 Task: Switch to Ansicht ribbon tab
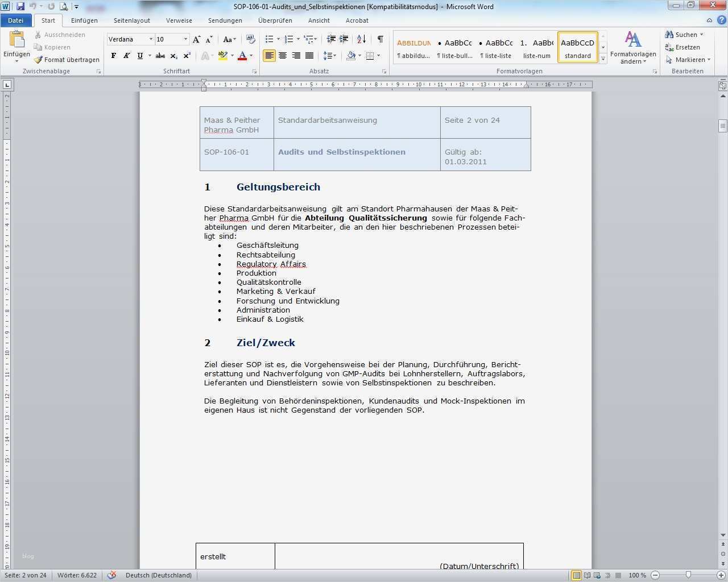point(319,20)
